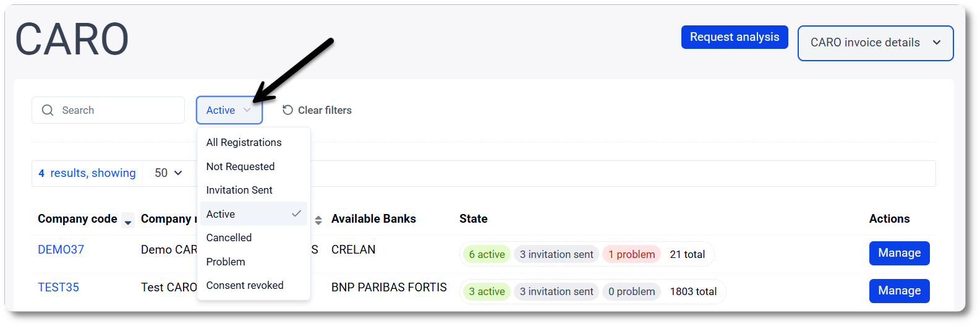Click the 1 problem badge for DEMO37

click(631, 254)
